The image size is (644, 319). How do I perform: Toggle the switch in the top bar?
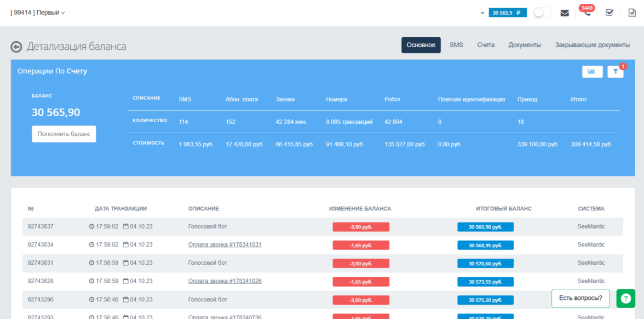click(542, 13)
